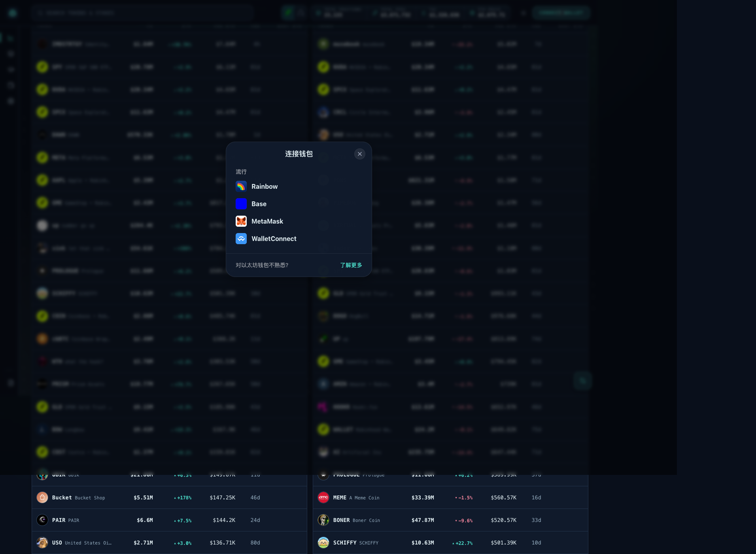Viewport: 756px width, 554px height.
Task: Click the PAIR token icon
Action: [42, 520]
